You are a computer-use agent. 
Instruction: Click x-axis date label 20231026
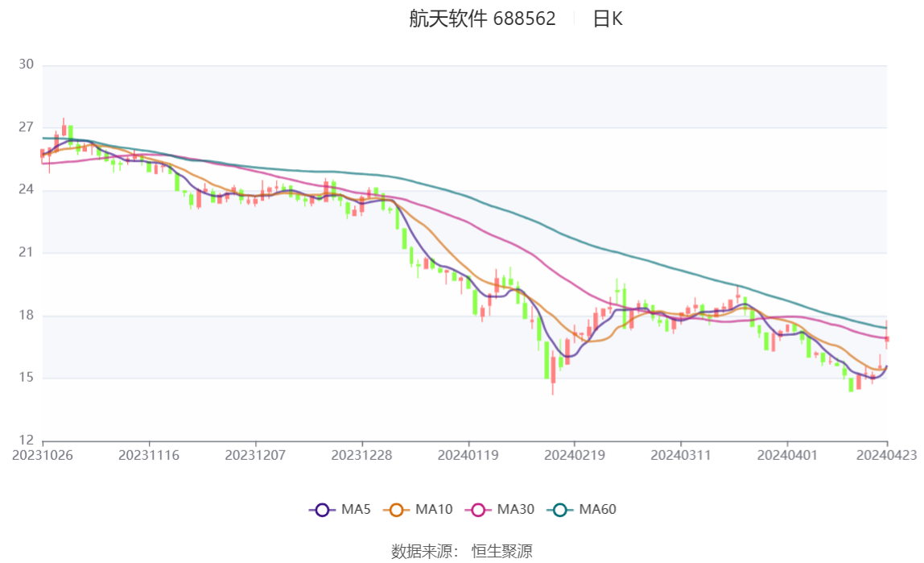click(43, 456)
